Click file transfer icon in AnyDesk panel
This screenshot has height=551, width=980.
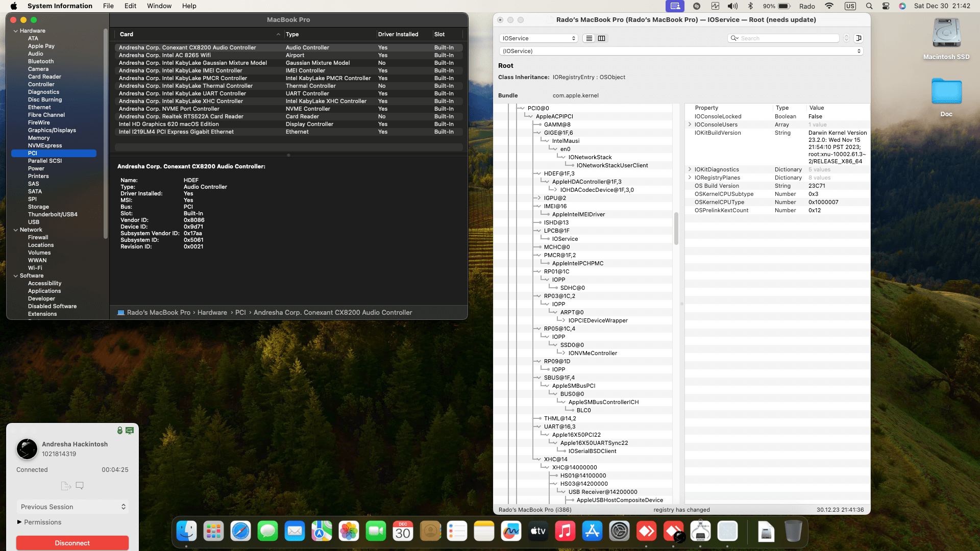(x=66, y=486)
